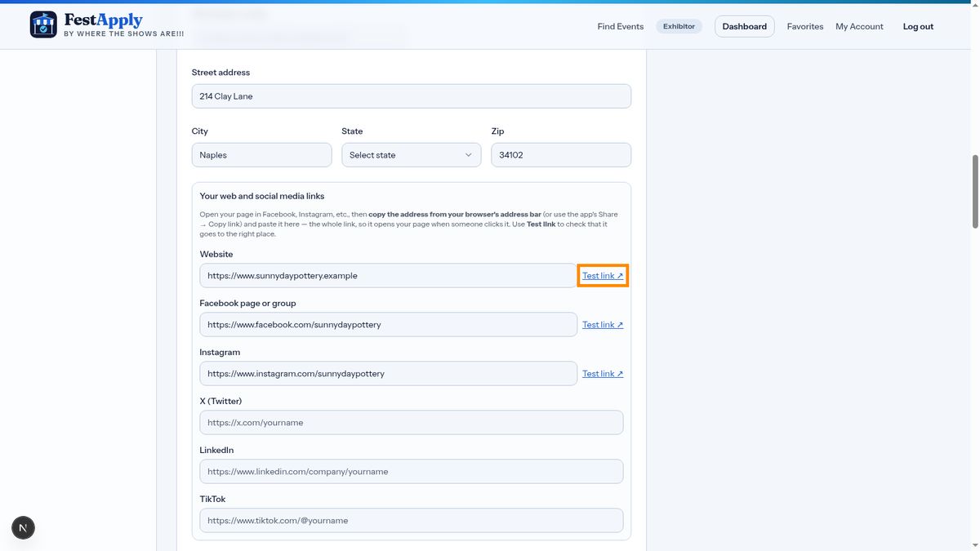Click the Facebook page or group field

[388, 325]
